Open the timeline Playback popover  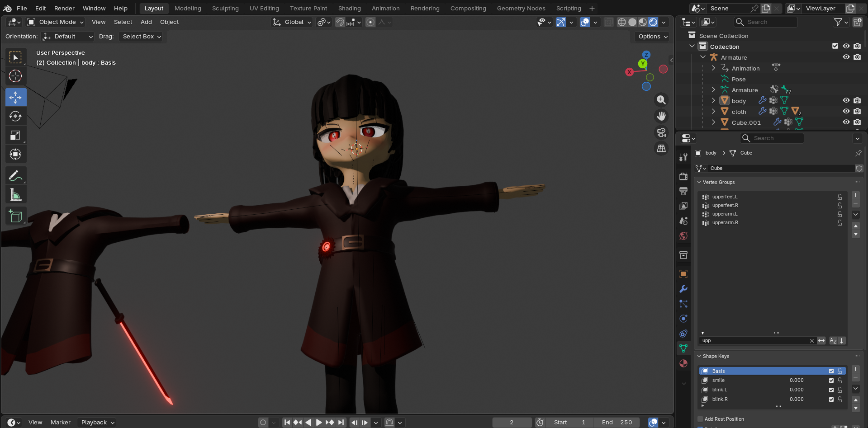[x=97, y=423]
